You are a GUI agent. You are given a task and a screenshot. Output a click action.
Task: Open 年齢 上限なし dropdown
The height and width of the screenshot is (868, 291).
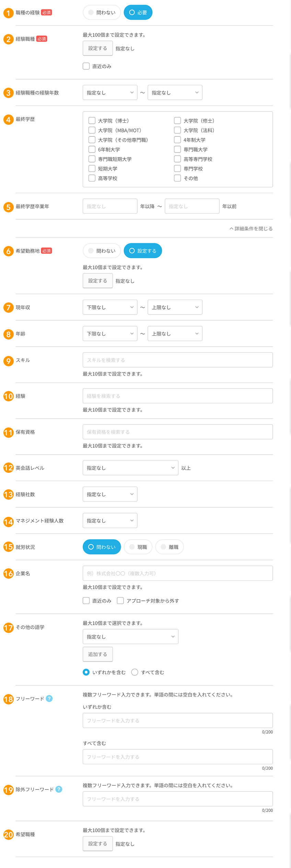[x=175, y=334]
